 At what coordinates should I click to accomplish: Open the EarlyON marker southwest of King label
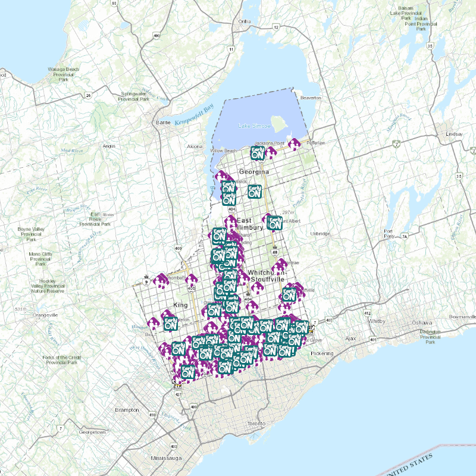pos(171,324)
